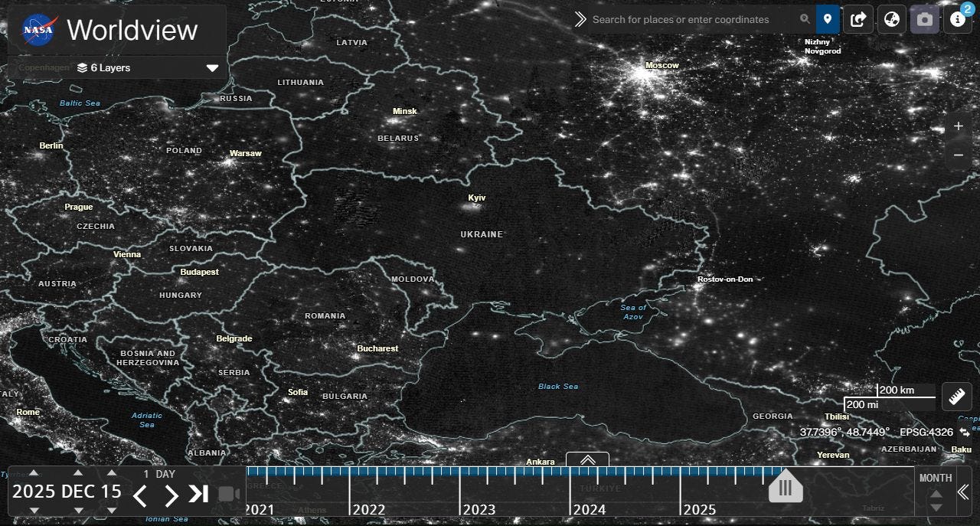Collapse the timeline with double chevron

[x=963, y=492]
